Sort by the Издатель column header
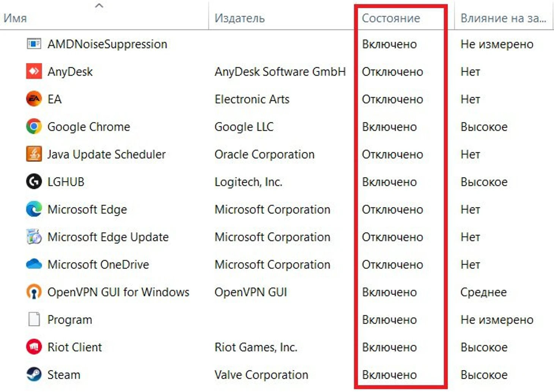Viewport: 554px width, 392px height. point(239,18)
